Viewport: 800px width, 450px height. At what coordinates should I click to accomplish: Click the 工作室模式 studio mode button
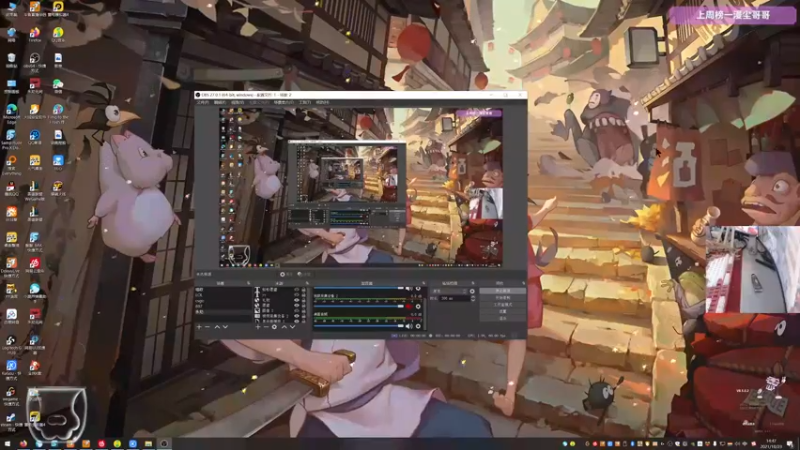[x=503, y=305]
